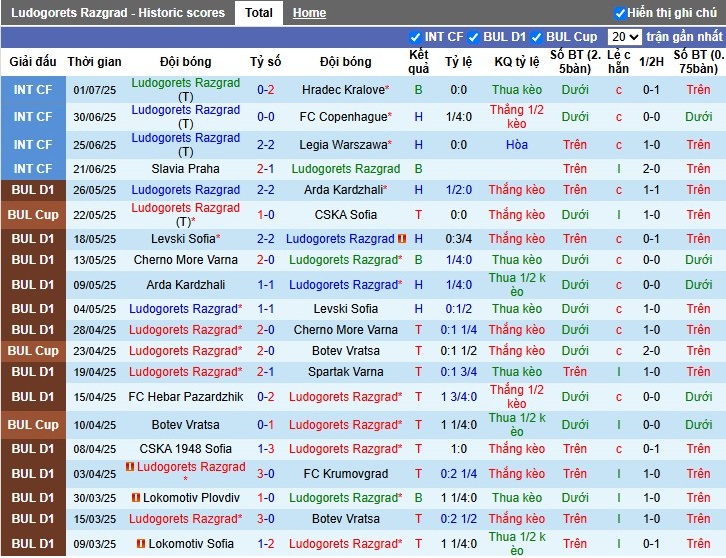Click Botev Vratsa on 15/03/25 row
Image resolution: width=726 pixels, height=558 pixels.
click(x=345, y=518)
